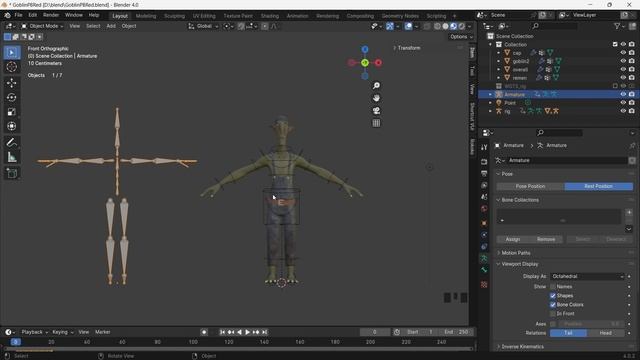Click the Remove bone collection button
640x360 pixels.
pyautogui.click(x=546, y=239)
